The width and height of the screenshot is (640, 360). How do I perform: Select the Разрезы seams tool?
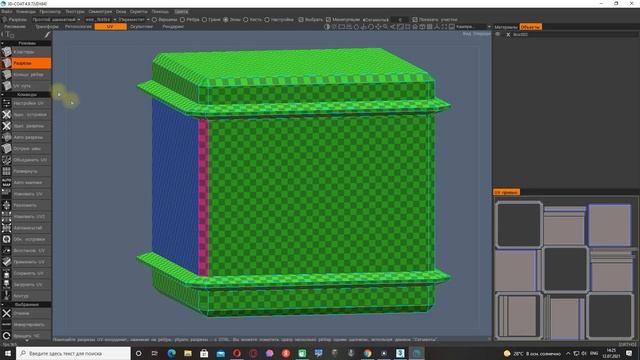point(26,63)
